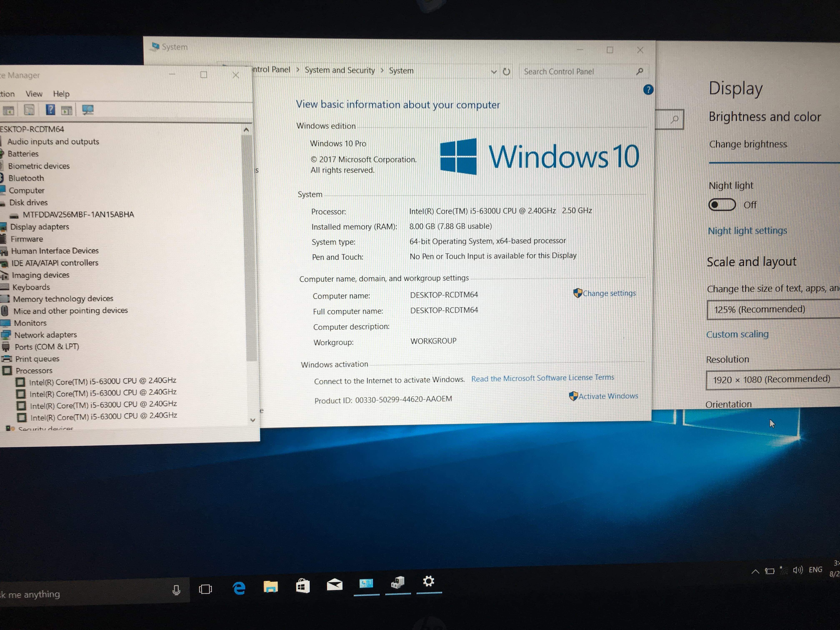Click the help question-mark icon in Device Manager toolbar
The image size is (840, 630).
50,110
